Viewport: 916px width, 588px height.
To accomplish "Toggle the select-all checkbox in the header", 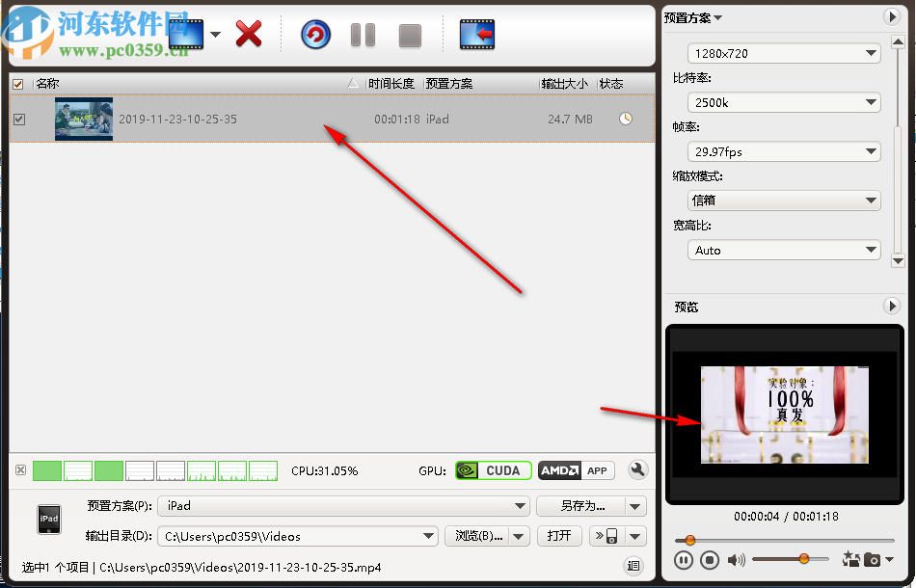I will tap(17, 84).
